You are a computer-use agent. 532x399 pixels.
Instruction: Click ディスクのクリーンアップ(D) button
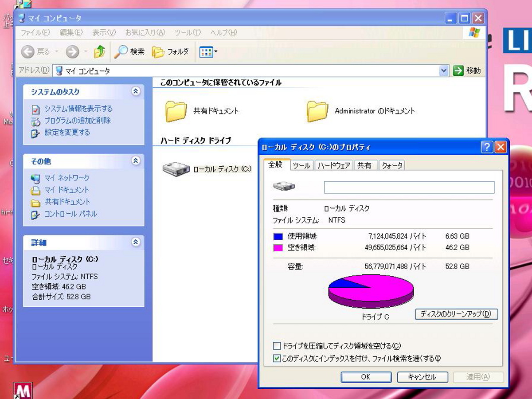[456, 314]
